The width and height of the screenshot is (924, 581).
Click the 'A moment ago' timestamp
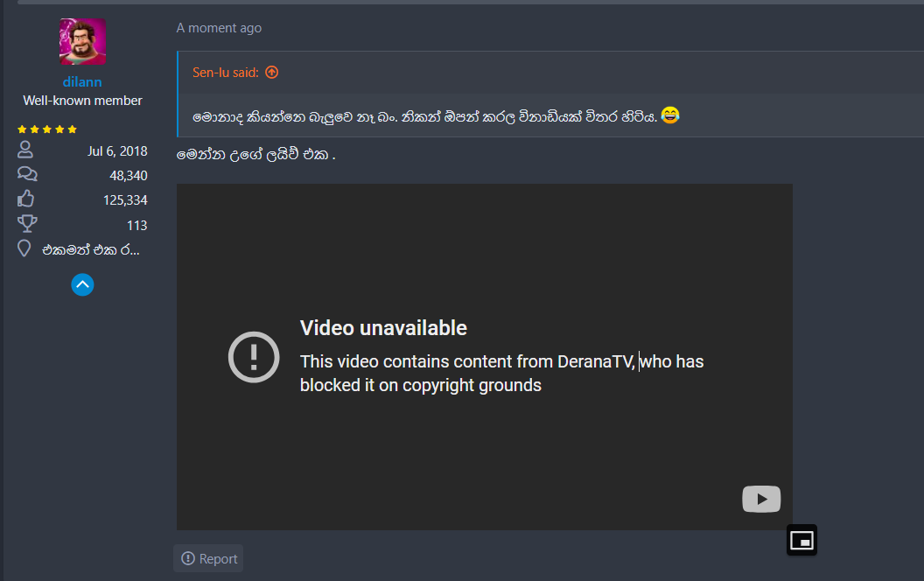[219, 28]
